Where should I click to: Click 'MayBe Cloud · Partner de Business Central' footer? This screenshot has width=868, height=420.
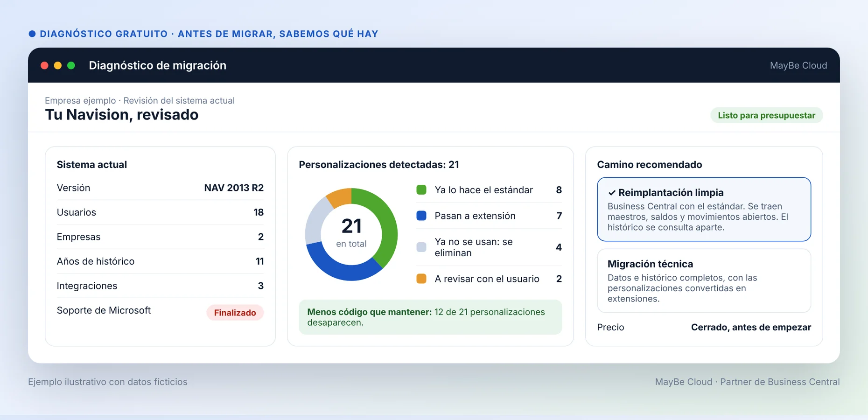tap(747, 382)
